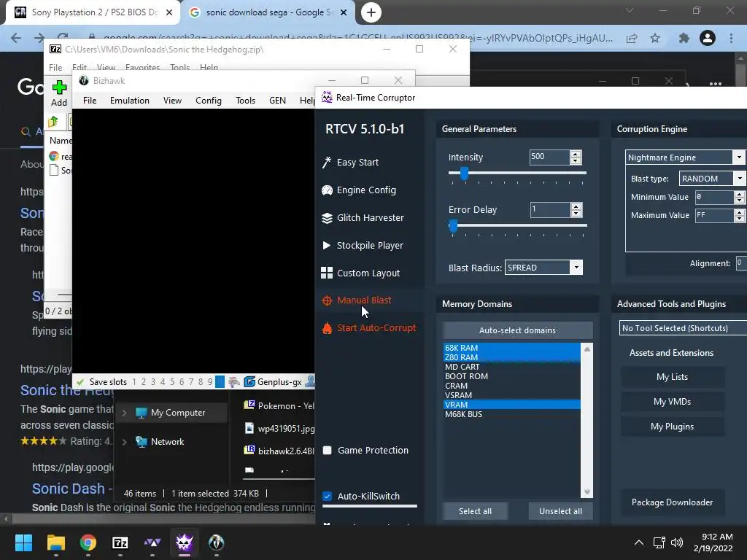Open Chrome three-dot menu
The width and height of the screenshot is (747, 560).
click(x=731, y=38)
